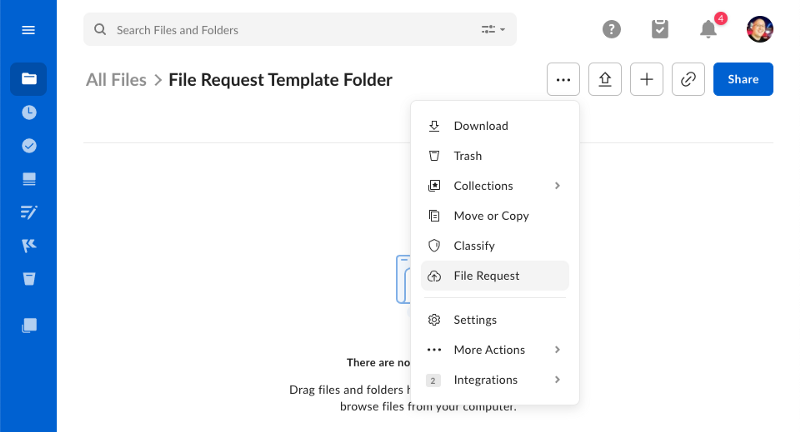Choose Classify from the menu

click(495, 246)
